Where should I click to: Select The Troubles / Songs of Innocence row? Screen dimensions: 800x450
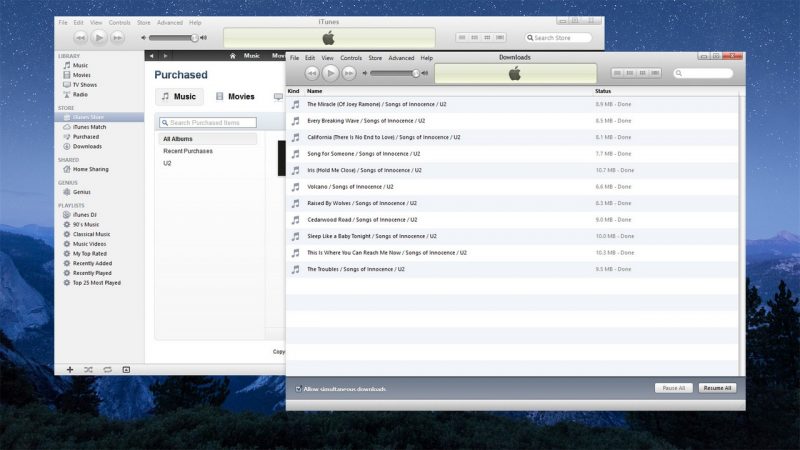tap(512, 269)
